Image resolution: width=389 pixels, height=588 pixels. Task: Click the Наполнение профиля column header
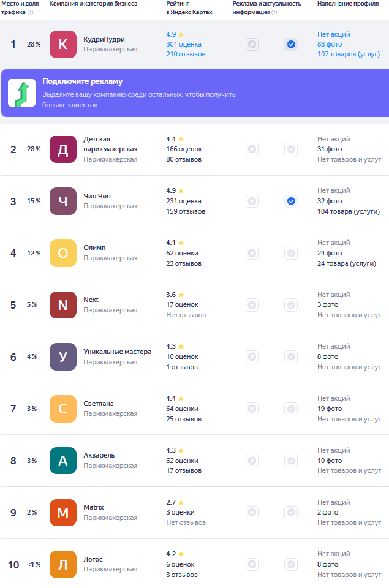pyautogui.click(x=348, y=4)
